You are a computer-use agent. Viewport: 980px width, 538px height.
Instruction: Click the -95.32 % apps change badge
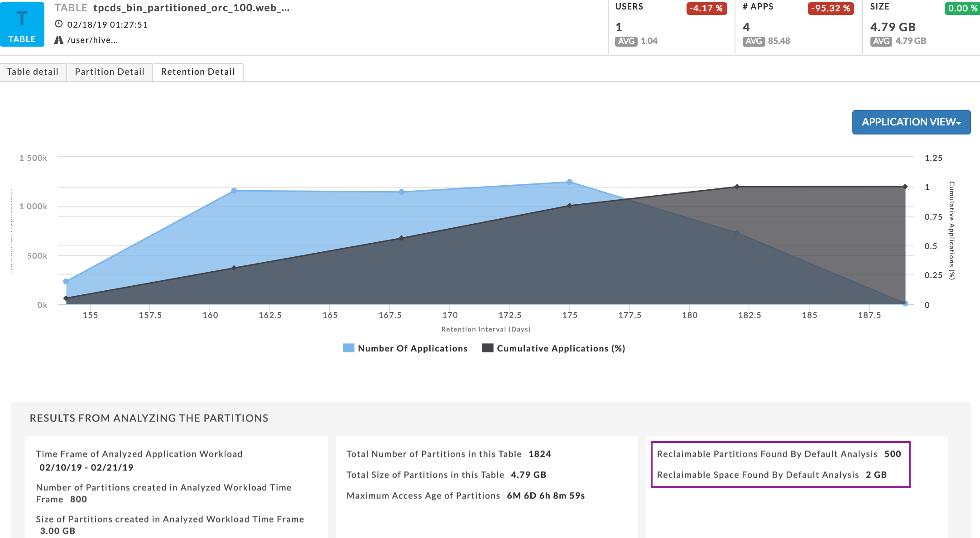[831, 9]
